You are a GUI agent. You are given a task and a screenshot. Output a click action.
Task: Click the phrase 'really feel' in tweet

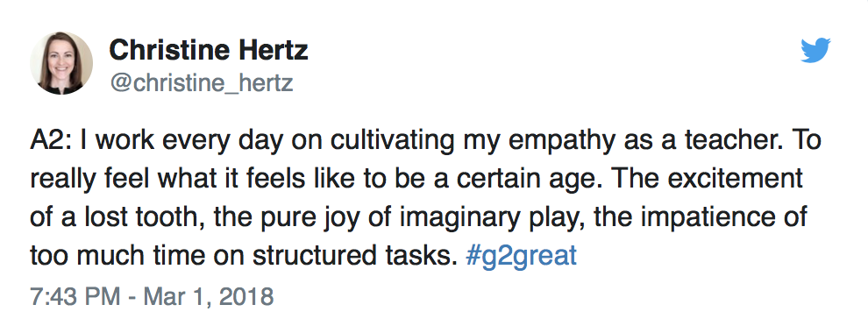click(x=85, y=181)
